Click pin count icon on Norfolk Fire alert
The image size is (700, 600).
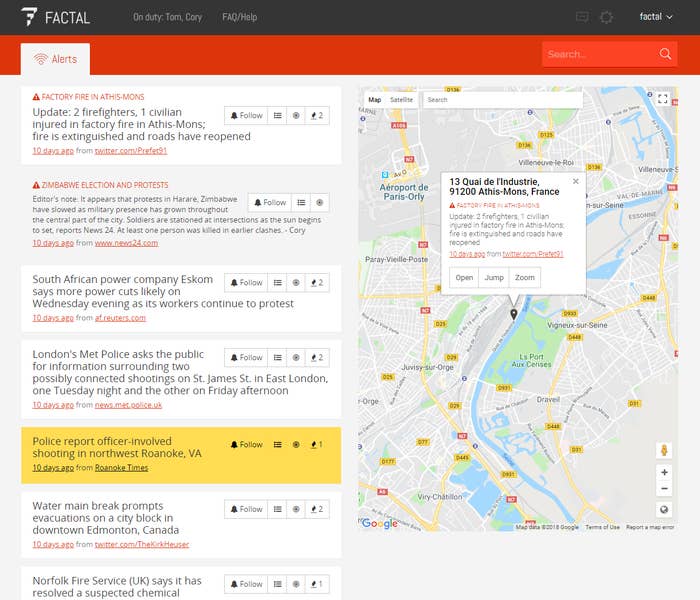[317, 584]
